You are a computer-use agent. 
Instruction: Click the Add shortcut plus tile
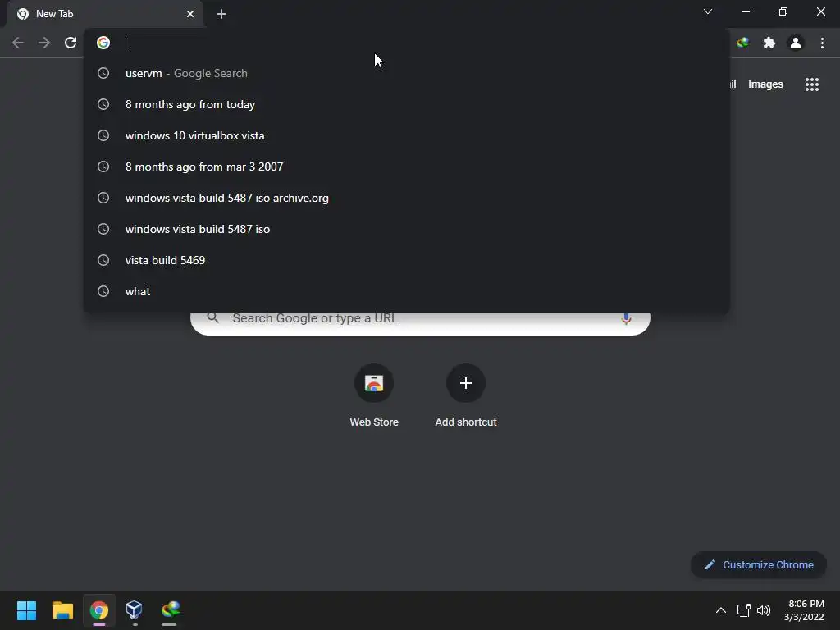pos(466,396)
